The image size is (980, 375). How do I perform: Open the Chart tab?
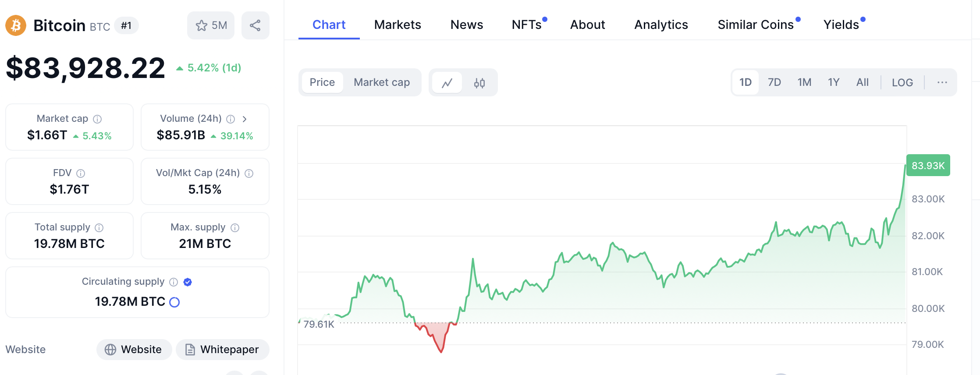point(329,25)
